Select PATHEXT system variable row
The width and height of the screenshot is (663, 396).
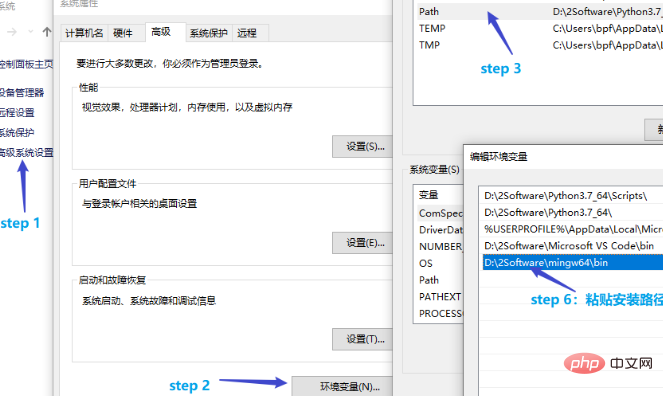[440, 297]
